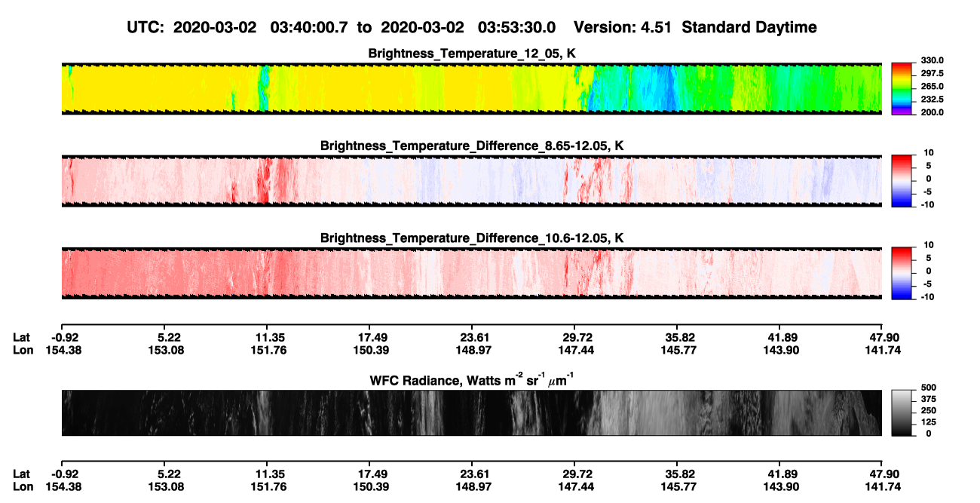Viewport: 980px width, 503px height.
Task: Click the 'Brightness_Temperature_Difference_8.65-12.05, K' title
Action: [472, 146]
